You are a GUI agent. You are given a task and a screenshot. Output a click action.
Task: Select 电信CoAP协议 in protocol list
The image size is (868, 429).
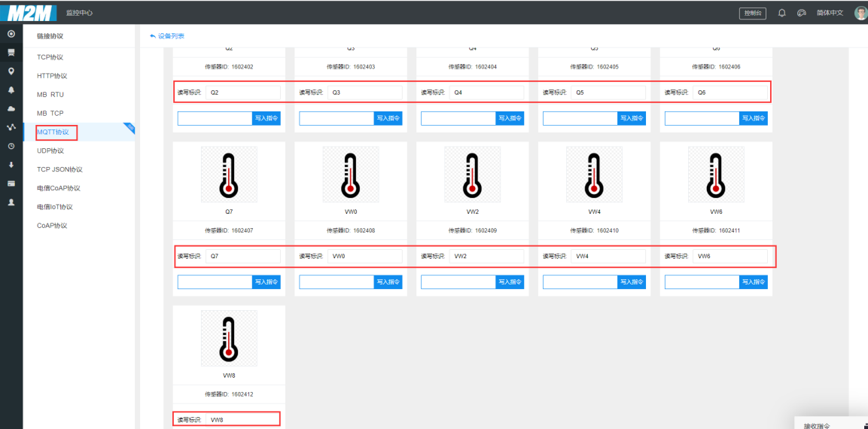point(59,188)
